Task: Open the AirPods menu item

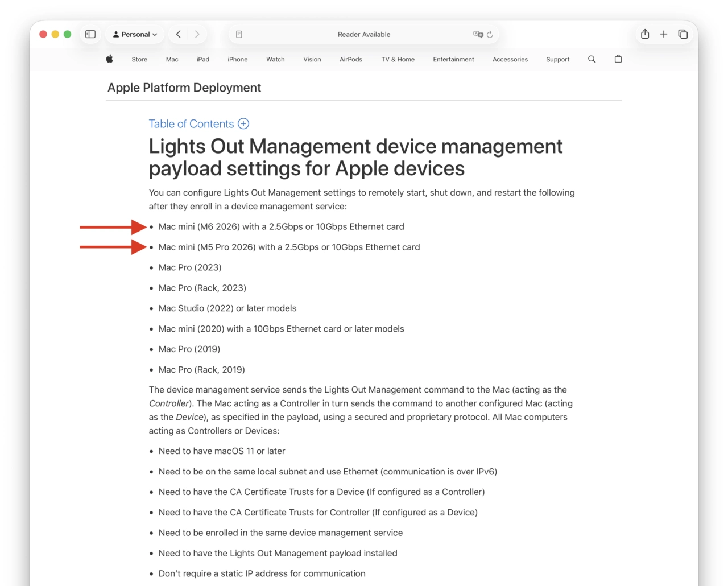Action: click(x=351, y=59)
